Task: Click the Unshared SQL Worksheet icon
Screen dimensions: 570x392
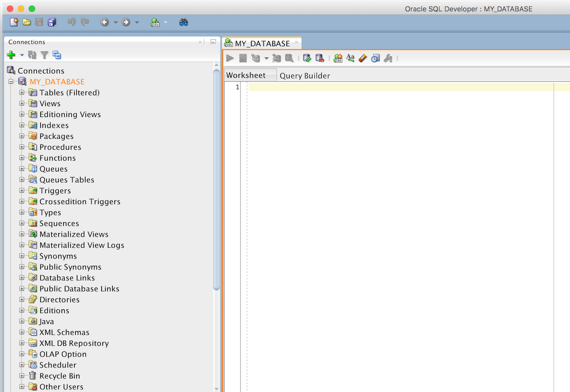Action: click(338, 58)
